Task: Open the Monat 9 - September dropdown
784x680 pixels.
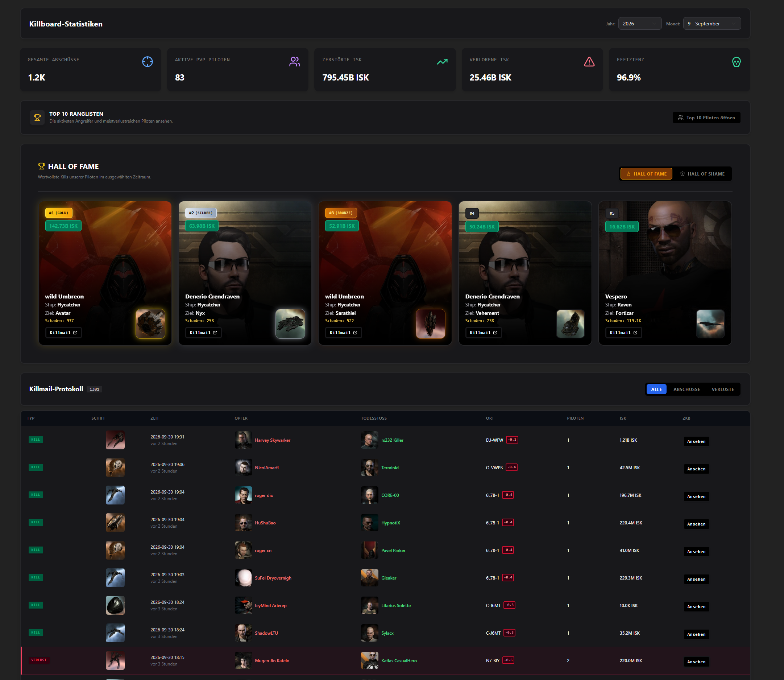Action: tap(712, 24)
